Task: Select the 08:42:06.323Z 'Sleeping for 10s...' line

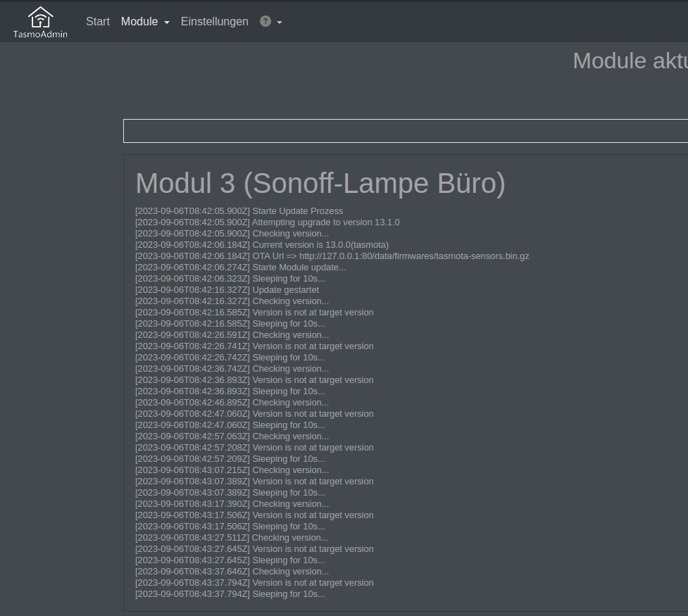Action: [230, 279]
